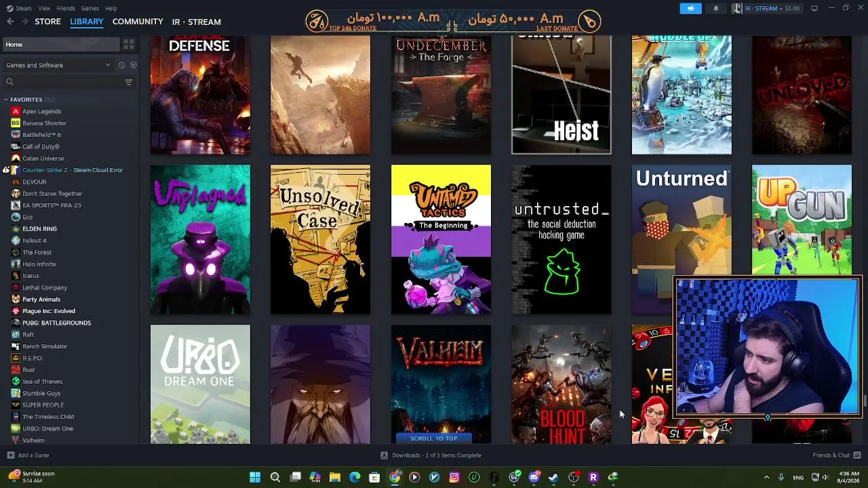The height and width of the screenshot is (488, 868).
Task: Open the Unplagued game cover
Action: click(200, 239)
